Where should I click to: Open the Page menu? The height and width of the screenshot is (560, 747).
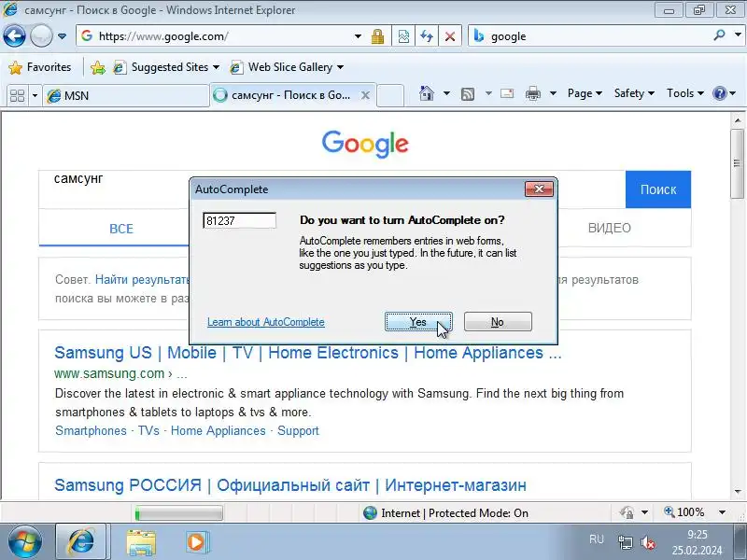(585, 93)
